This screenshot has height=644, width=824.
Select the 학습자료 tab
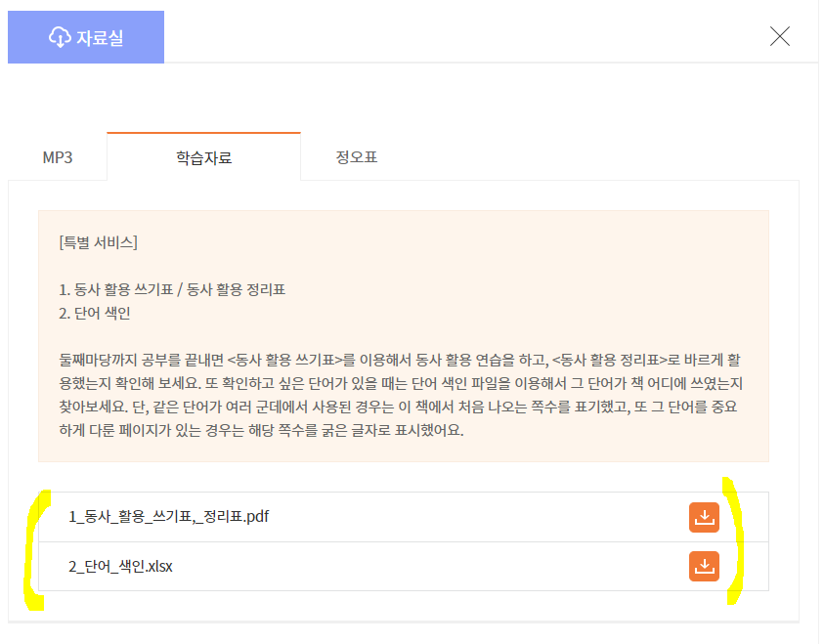coord(203,157)
